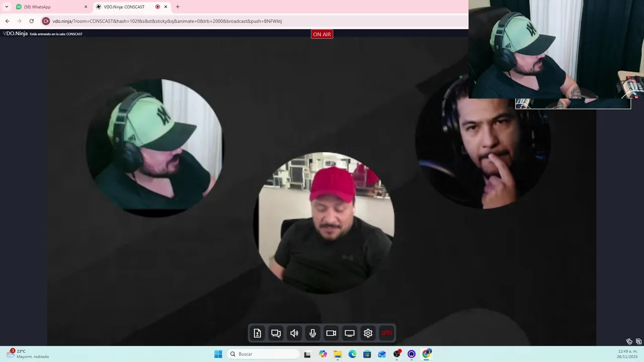Close the VDO.Ninja CONSCAST tab
644x362 pixels.
point(166,7)
